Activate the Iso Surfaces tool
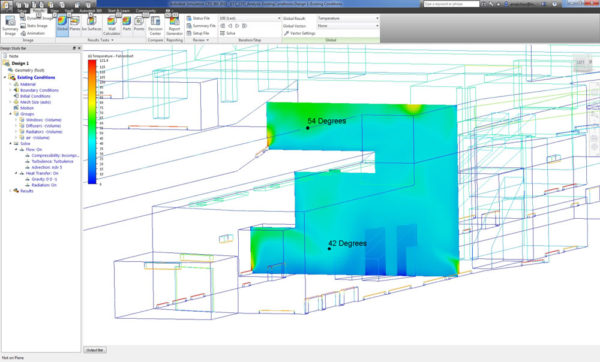Image resolution: width=600 pixels, height=362 pixels. point(92,24)
